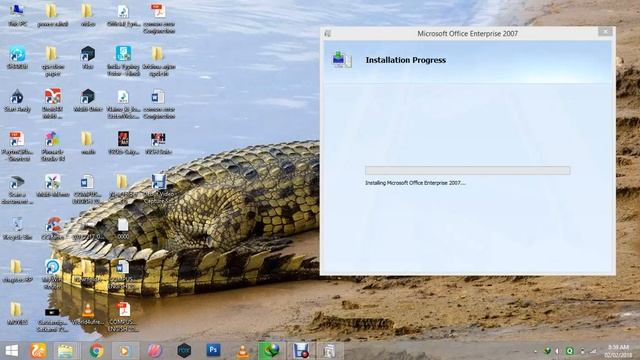Open the volume control in system tray
640x360 pixels.
pyautogui.click(x=557, y=351)
